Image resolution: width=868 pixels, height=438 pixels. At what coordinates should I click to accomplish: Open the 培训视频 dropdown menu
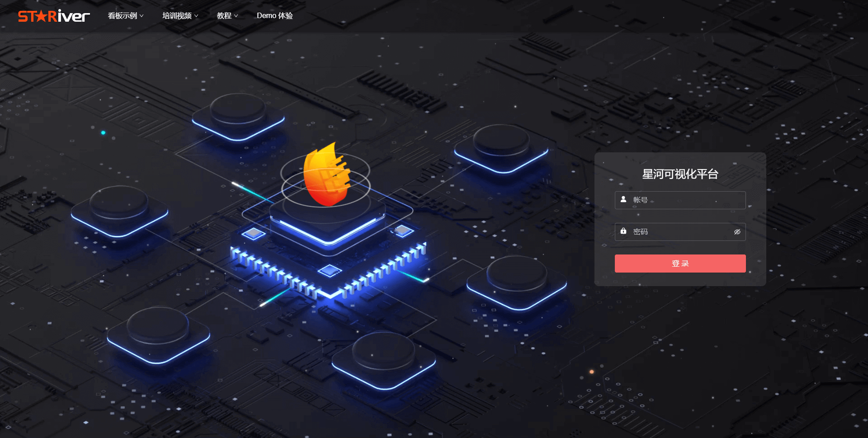(x=180, y=16)
